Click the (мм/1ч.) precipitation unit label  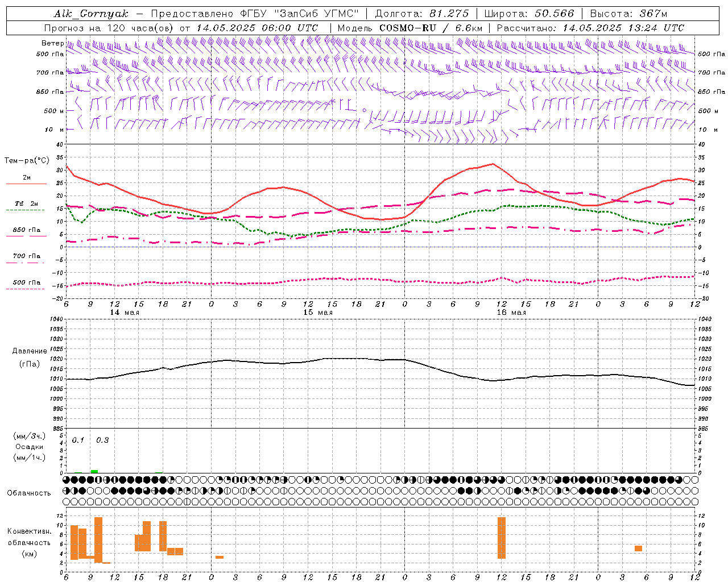(x=30, y=458)
